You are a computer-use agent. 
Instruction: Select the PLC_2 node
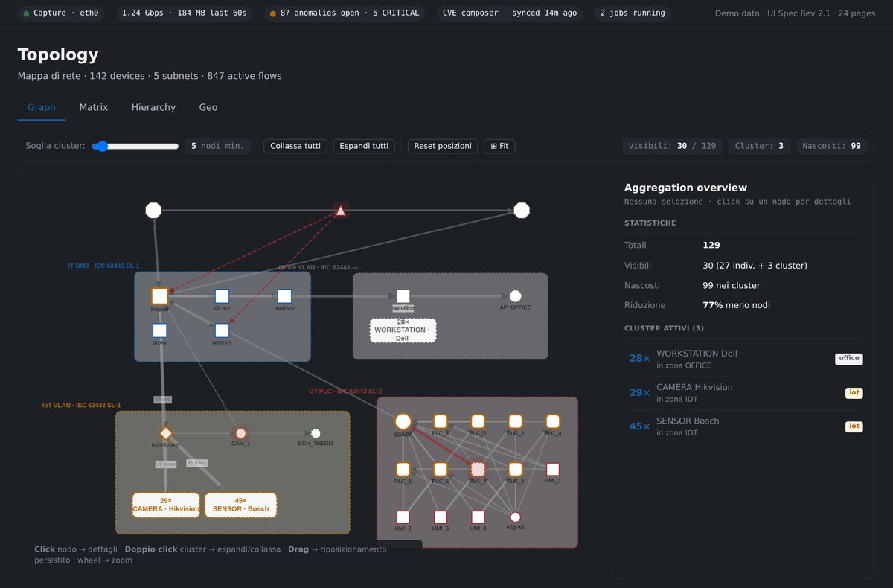[478, 422]
